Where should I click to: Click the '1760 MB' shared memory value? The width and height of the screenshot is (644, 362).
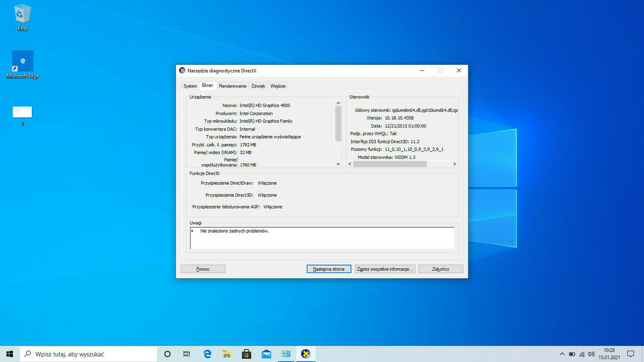[248, 165]
